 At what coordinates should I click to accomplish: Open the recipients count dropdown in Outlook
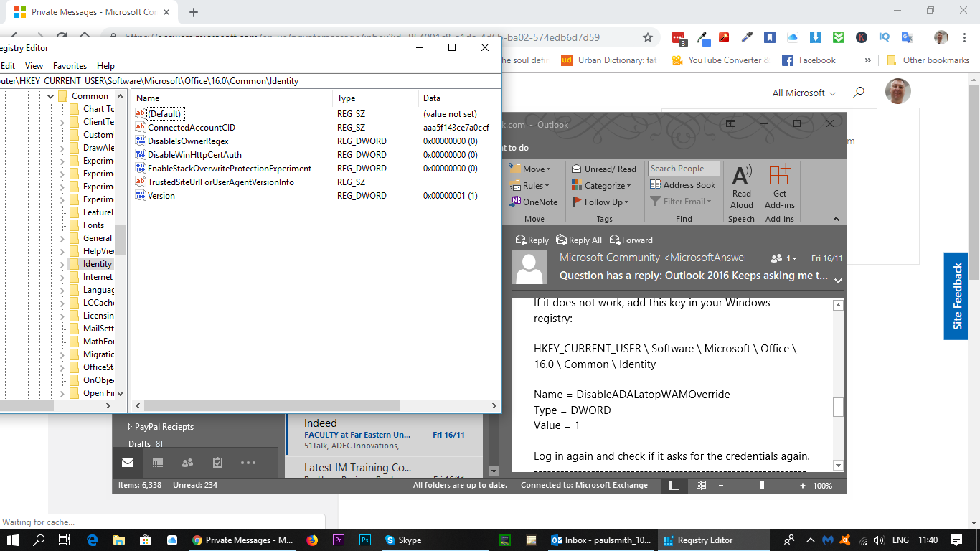[x=783, y=258]
